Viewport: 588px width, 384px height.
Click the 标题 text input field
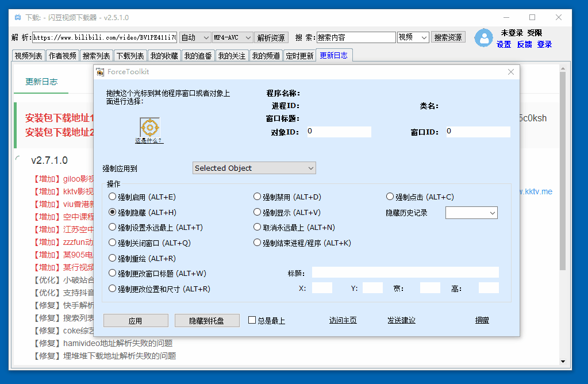coord(405,272)
